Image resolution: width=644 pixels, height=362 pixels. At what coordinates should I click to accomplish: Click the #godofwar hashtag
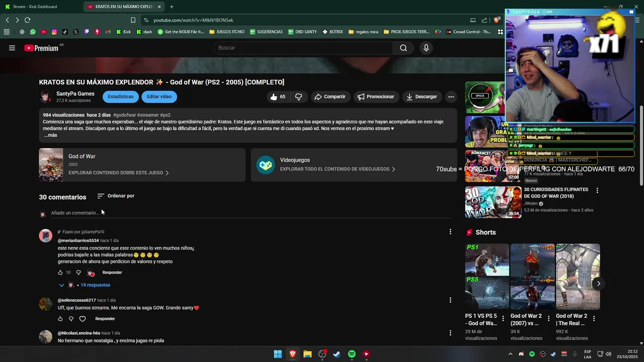[x=124, y=115]
